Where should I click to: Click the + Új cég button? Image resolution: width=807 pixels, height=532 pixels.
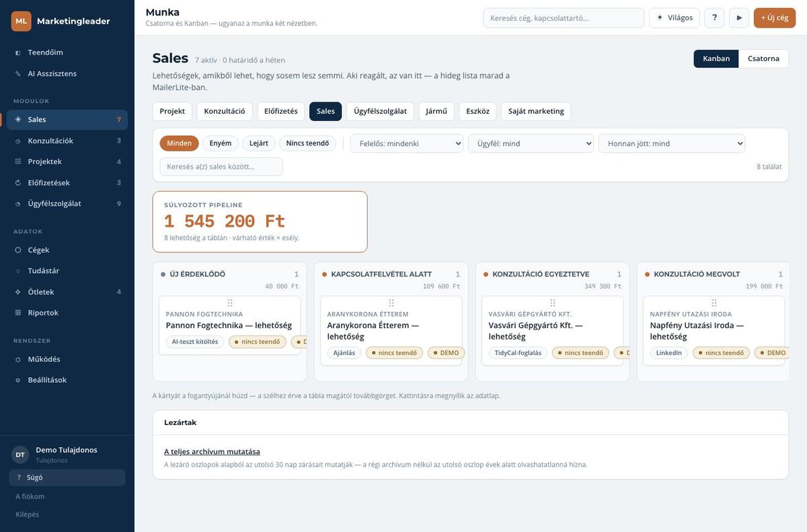click(775, 17)
